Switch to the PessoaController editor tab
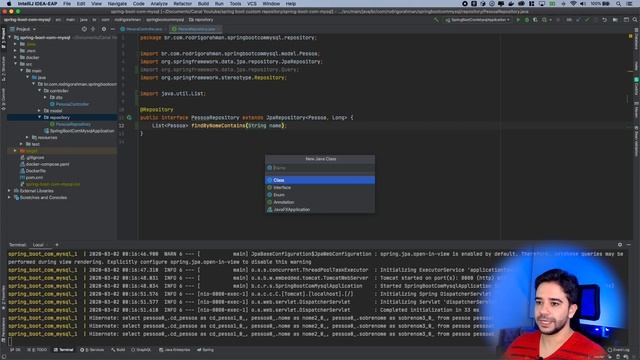This screenshot has width=640, height=360. coord(144,29)
